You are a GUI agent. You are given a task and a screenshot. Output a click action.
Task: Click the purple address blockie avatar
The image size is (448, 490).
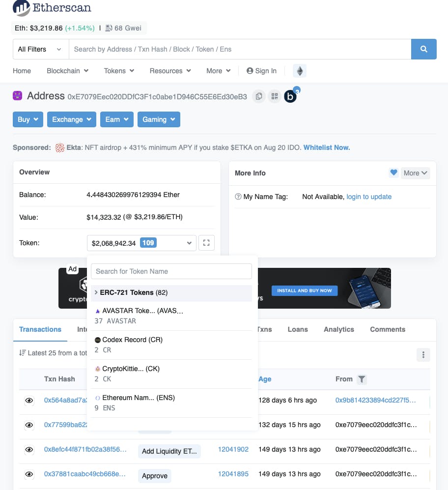pyautogui.click(x=18, y=96)
